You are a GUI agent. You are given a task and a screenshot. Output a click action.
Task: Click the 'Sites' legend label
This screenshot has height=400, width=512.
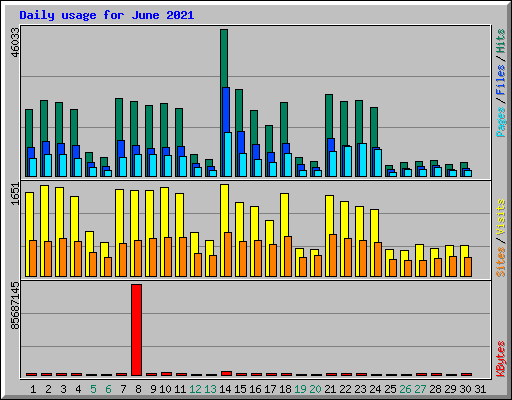pos(501,262)
